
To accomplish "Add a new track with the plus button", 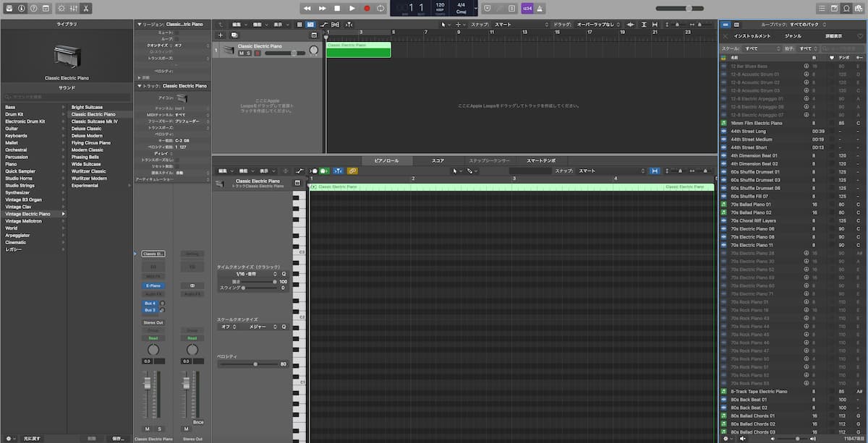I will coord(221,35).
